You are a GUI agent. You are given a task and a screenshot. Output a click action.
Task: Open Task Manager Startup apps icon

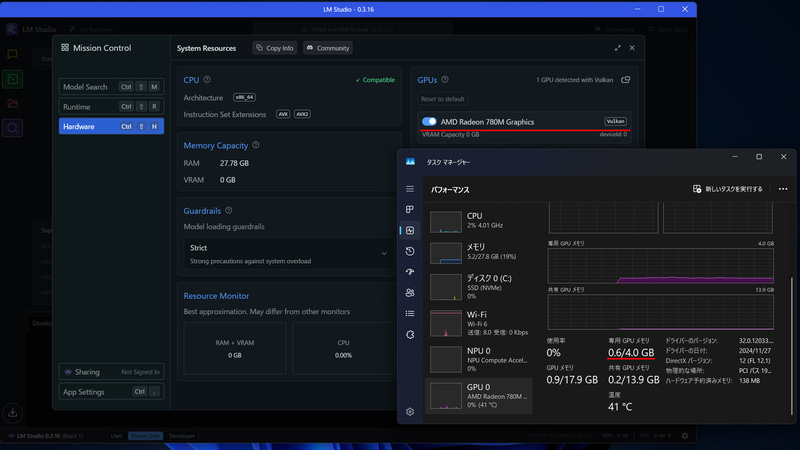coord(410,272)
